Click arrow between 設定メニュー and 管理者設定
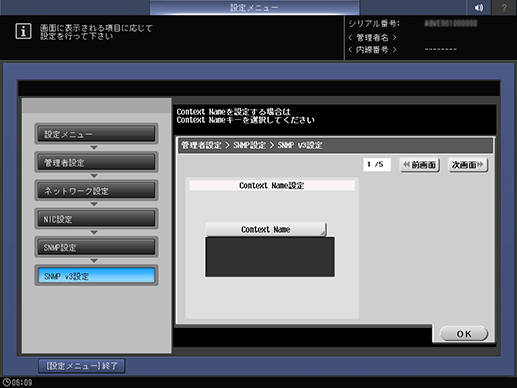The width and height of the screenshot is (517, 388). [94, 147]
